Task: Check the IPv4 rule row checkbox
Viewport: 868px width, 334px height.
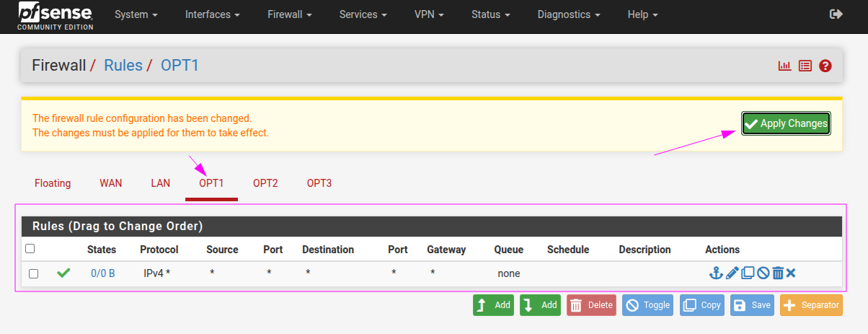Action: tap(33, 273)
